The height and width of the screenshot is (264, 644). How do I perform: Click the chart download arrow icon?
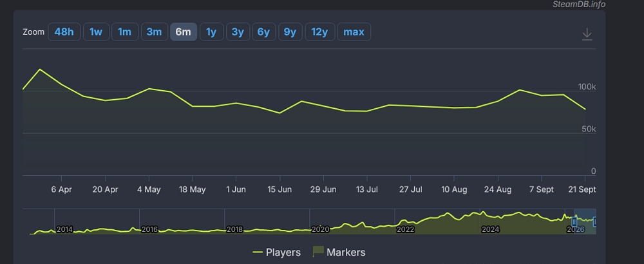pos(587,34)
